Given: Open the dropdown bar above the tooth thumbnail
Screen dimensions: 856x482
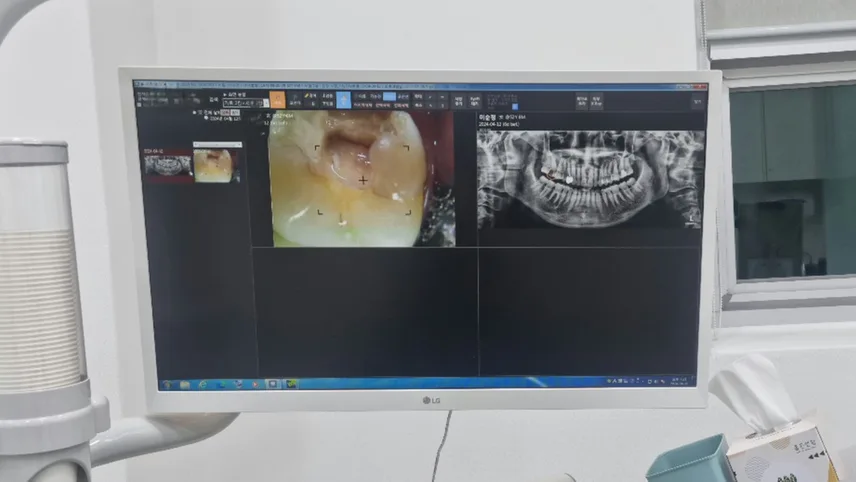Looking at the screenshot, I should click(217, 144).
